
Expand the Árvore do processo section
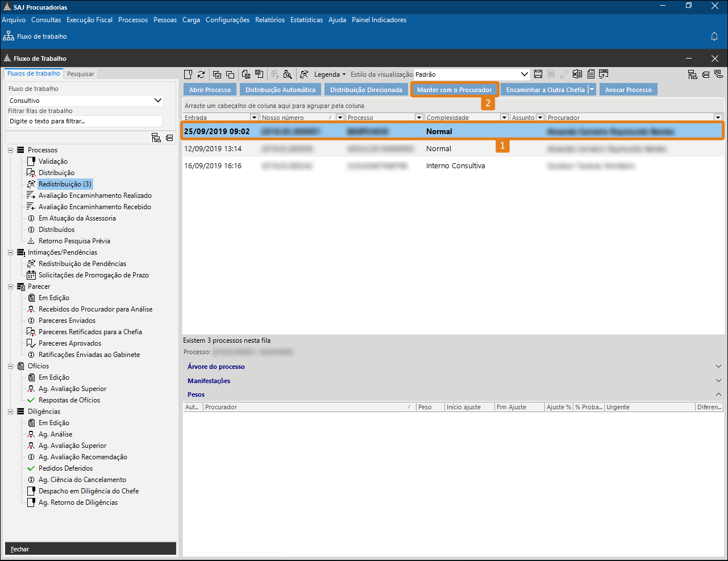click(718, 367)
